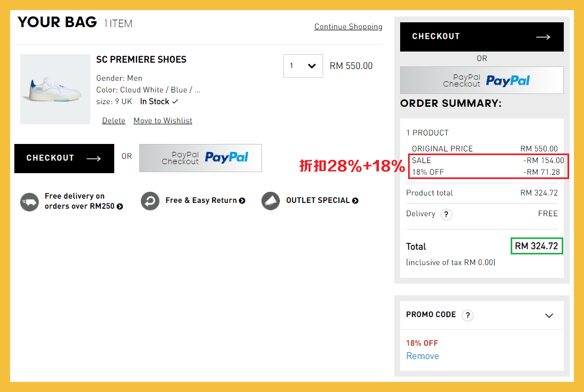Click the arrow beside OUTLET SPECIAL
Viewport: 584px width, 392px height.
(x=356, y=201)
